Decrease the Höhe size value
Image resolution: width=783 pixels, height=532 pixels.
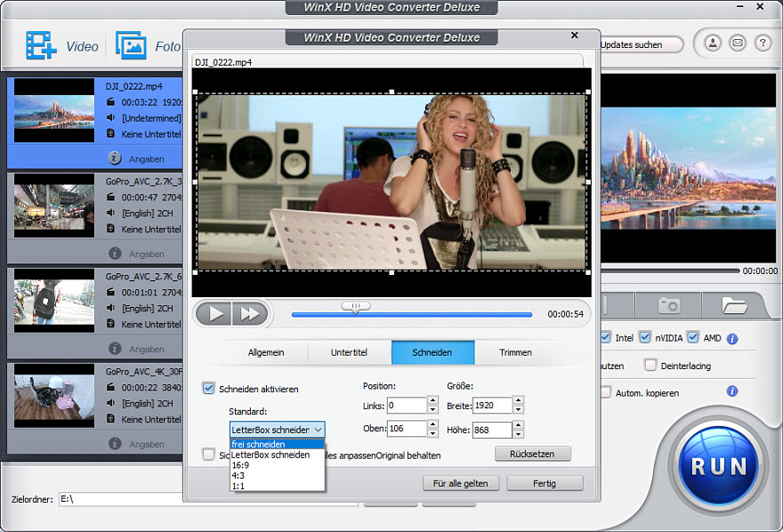pyautogui.click(x=519, y=433)
